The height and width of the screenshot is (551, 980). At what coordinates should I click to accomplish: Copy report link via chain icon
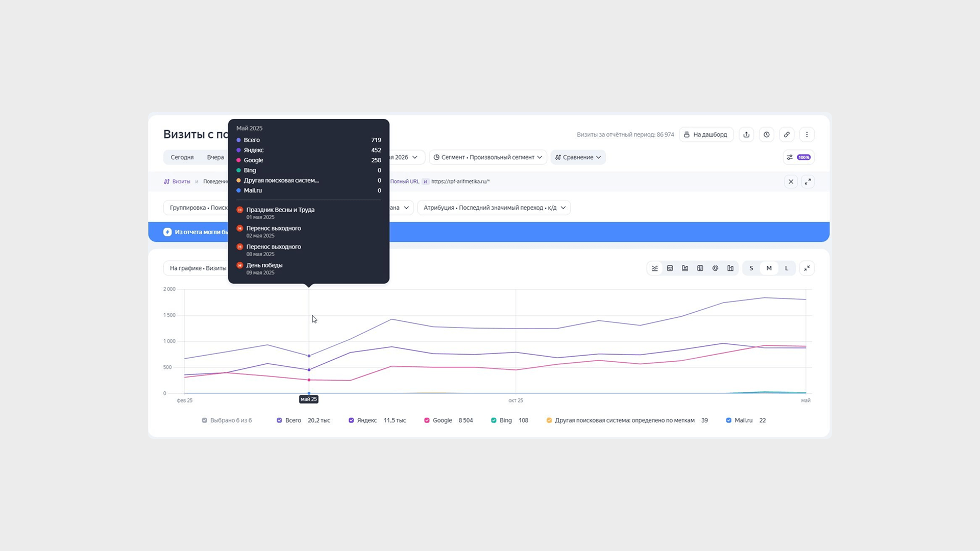[787, 135]
